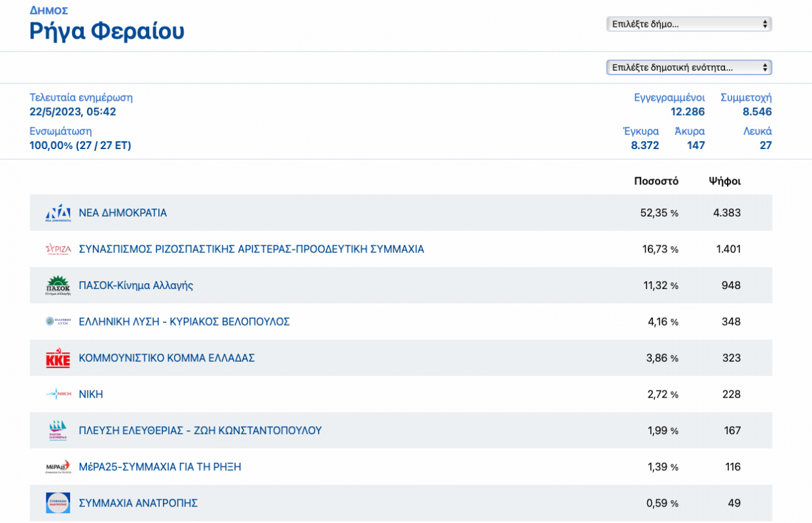Click the '0,59 %' percentage cell

click(x=662, y=503)
